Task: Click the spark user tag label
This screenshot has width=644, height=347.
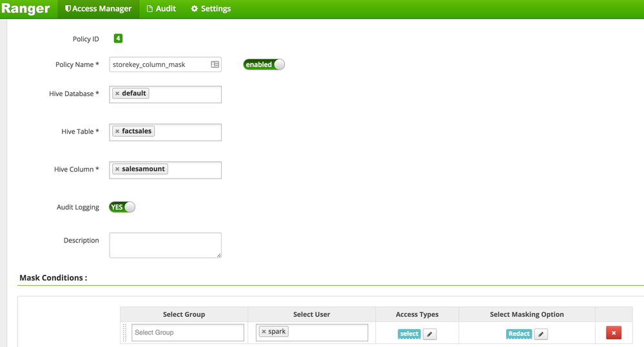Action: pyautogui.click(x=277, y=332)
